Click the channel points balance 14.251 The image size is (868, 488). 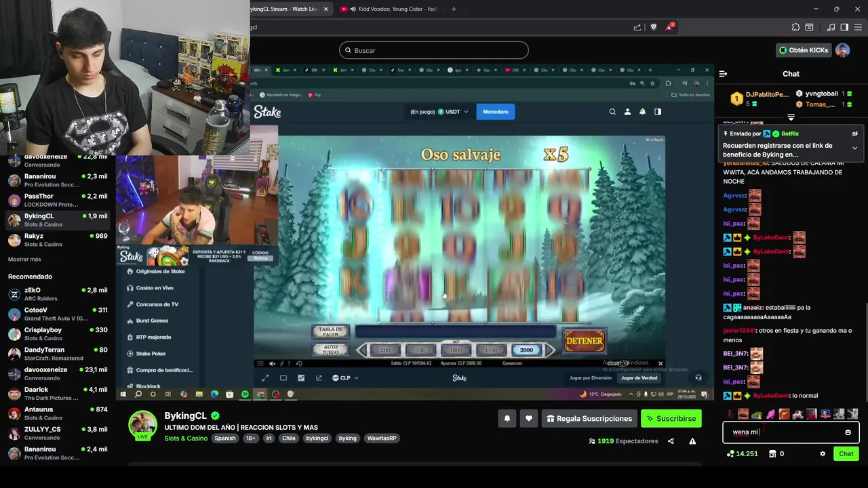pos(742,454)
